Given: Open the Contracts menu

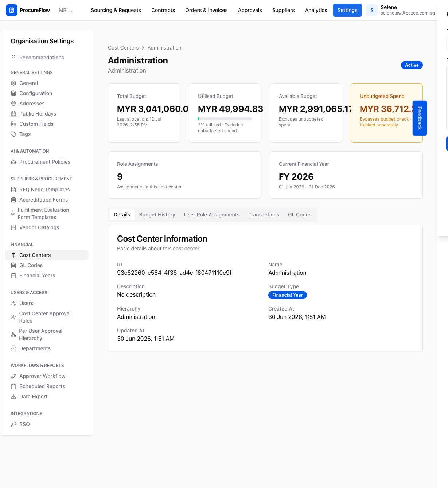Looking at the screenshot, I should pos(163,10).
